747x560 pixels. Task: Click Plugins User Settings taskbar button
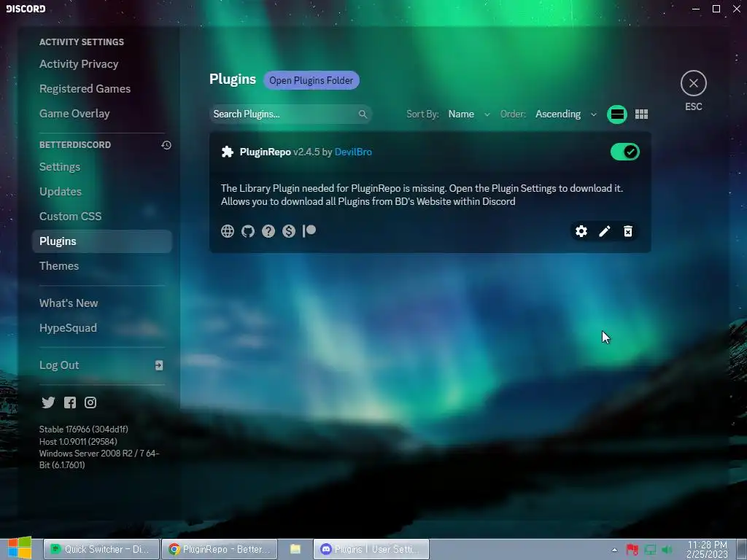click(x=371, y=549)
